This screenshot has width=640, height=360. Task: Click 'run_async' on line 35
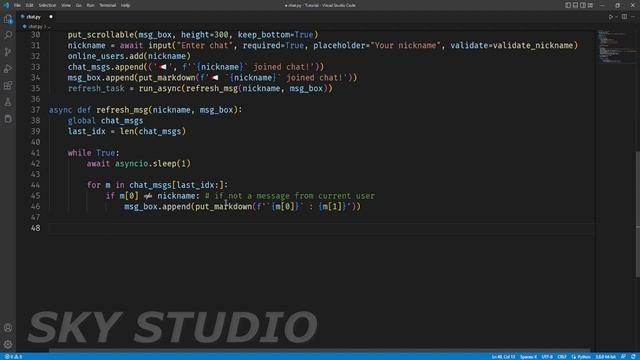[x=160, y=89]
